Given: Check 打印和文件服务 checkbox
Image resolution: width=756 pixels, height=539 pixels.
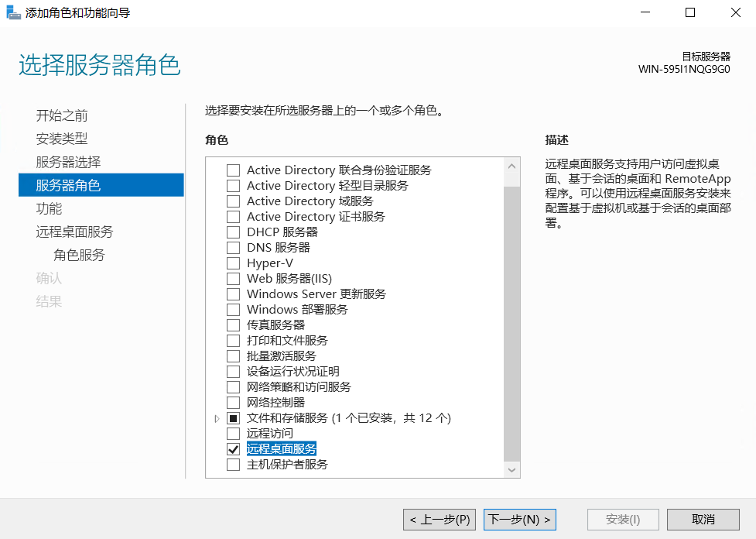Looking at the screenshot, I should click(234, 340).
